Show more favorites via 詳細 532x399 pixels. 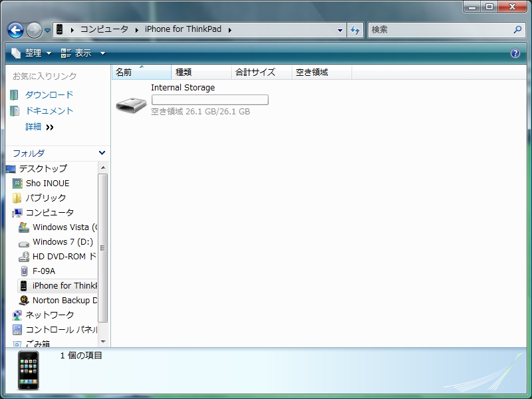click(39, 127)
